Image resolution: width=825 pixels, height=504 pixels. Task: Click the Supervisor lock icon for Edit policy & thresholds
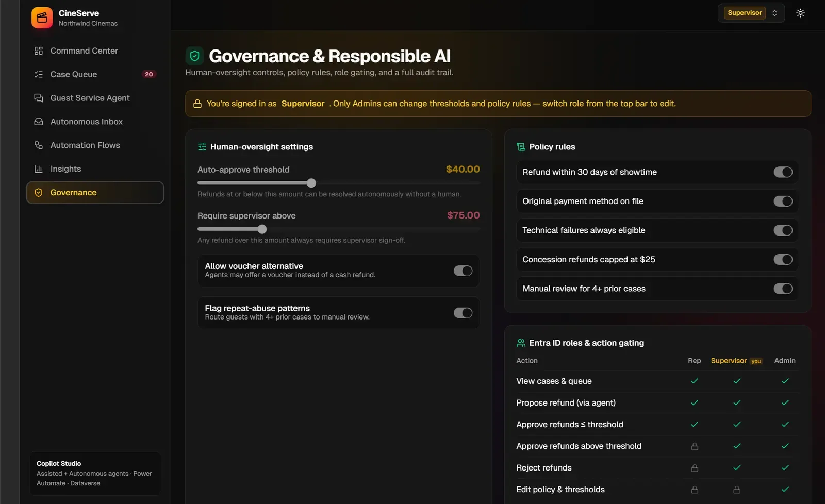pos(737,490)
